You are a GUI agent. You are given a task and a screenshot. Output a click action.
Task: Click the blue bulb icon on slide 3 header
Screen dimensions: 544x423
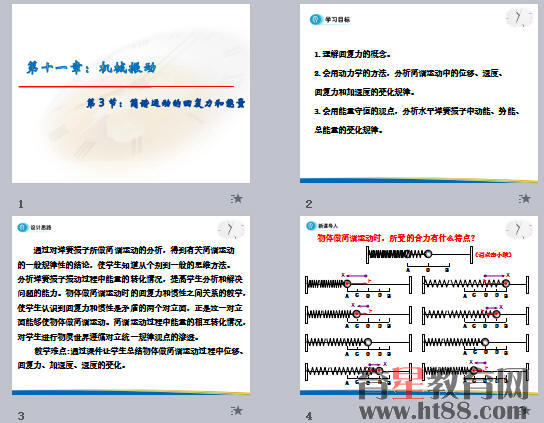pyautogui.click(x=23, y=228)
